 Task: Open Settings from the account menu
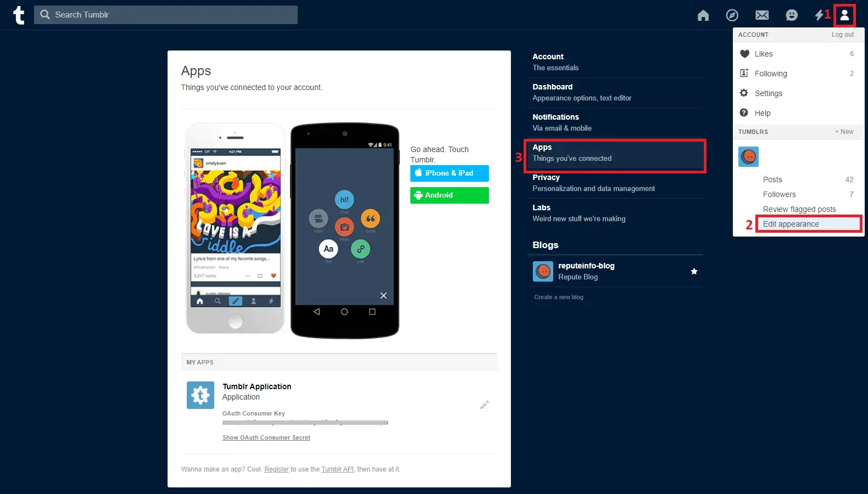(768, 93)
